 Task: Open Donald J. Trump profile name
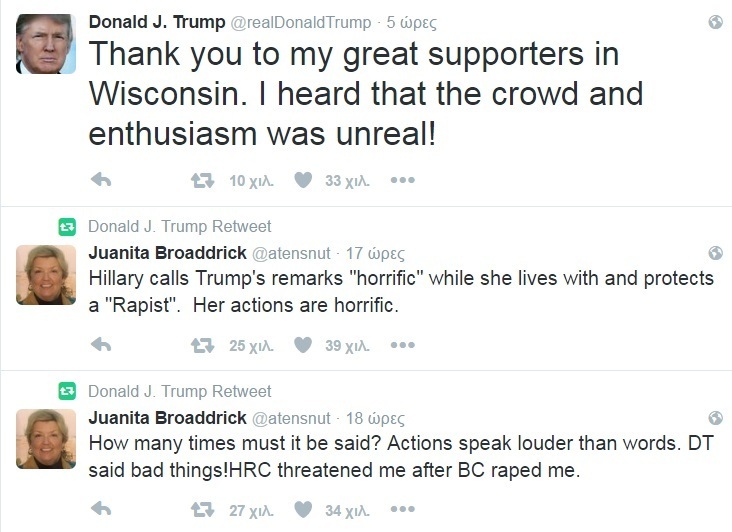click(157, 22)
